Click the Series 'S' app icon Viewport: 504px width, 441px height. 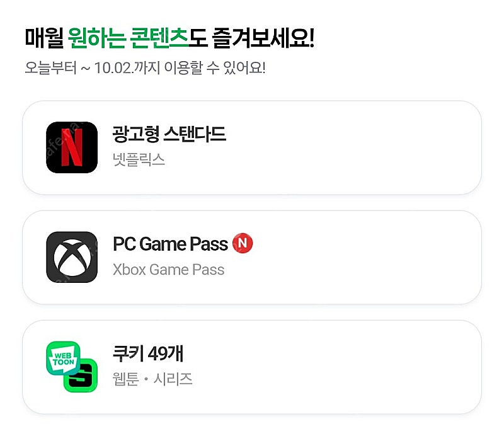click(x=81, y=375)
